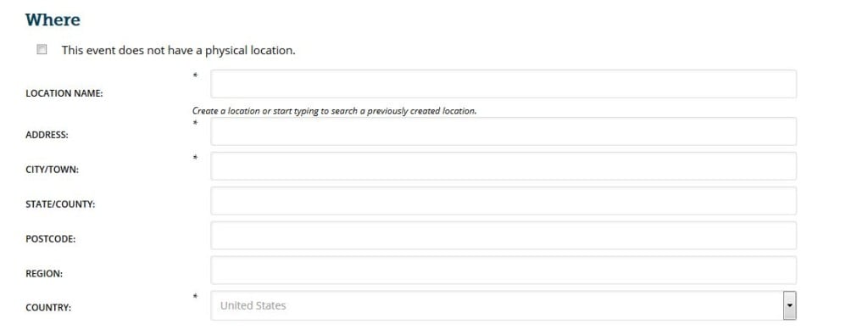The height and width of the screenshot is (335, 868).
Task: Tick the no physical location checkbox
Action: pyautogui.click(x=42, y=50)
